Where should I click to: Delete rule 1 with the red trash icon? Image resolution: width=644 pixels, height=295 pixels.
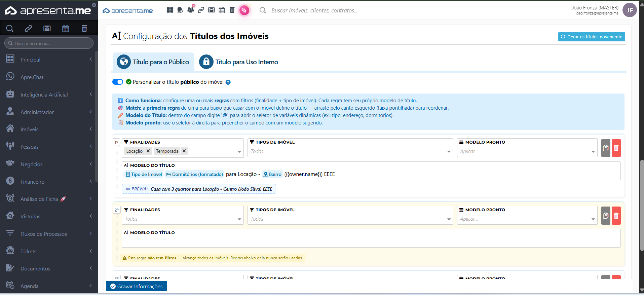click(616, 148)
